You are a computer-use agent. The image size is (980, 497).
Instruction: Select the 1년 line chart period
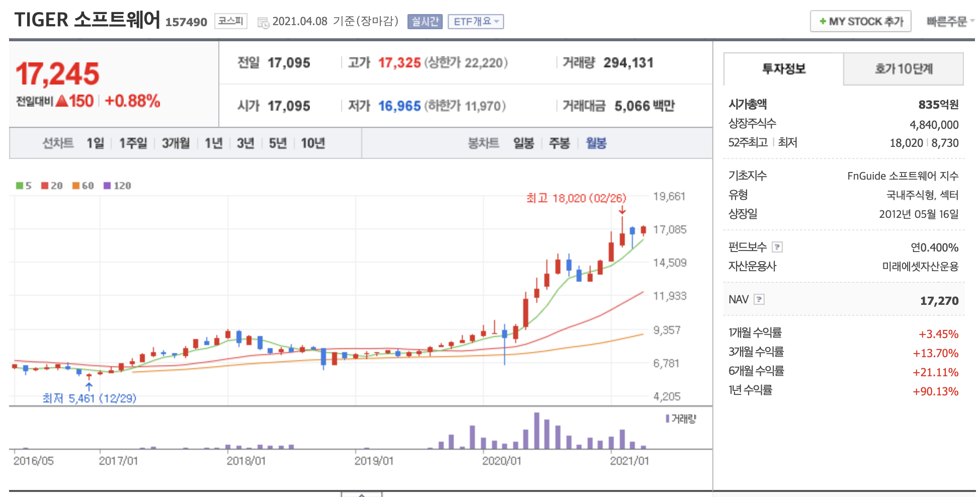(x=213, y=143)
